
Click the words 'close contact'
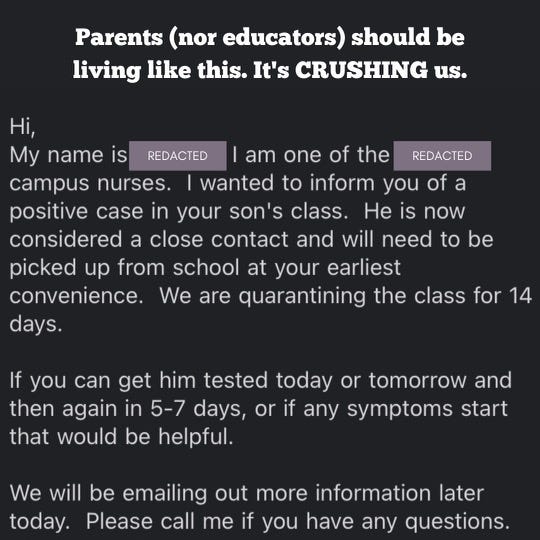tap(219, 239)
